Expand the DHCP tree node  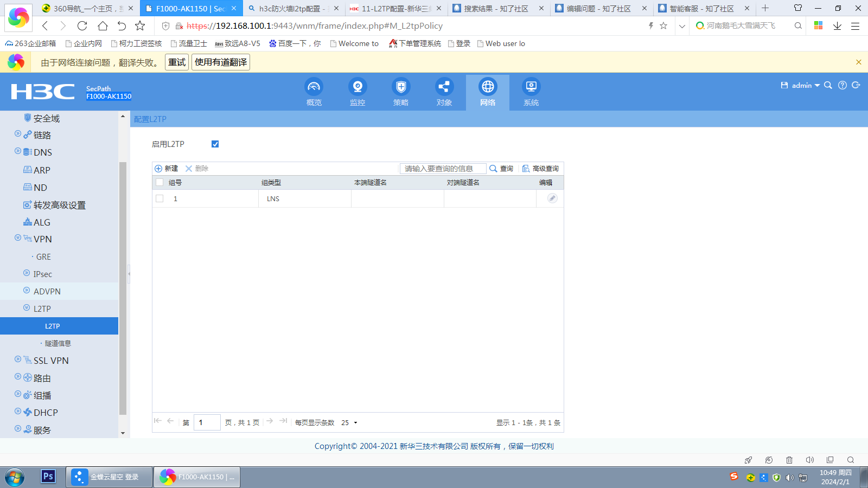click(18, 412)
